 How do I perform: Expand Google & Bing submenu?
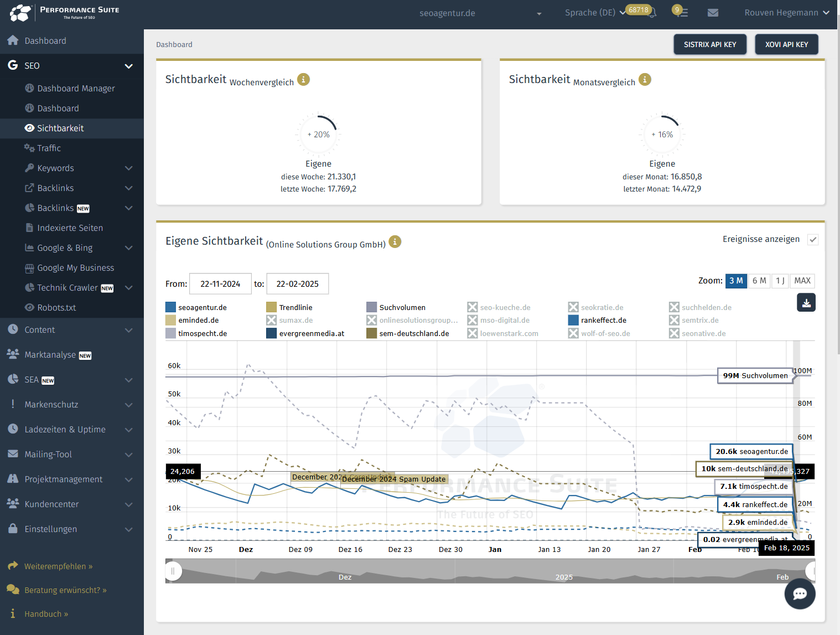coord(128,247)
